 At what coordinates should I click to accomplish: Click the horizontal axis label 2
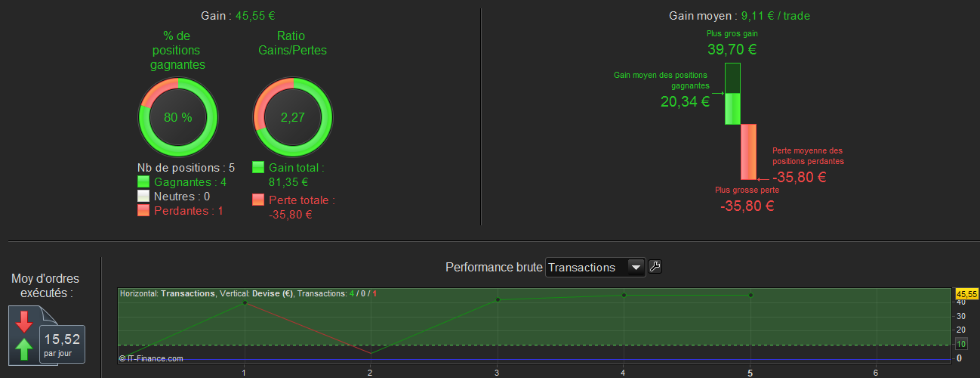tap(370, 373)
